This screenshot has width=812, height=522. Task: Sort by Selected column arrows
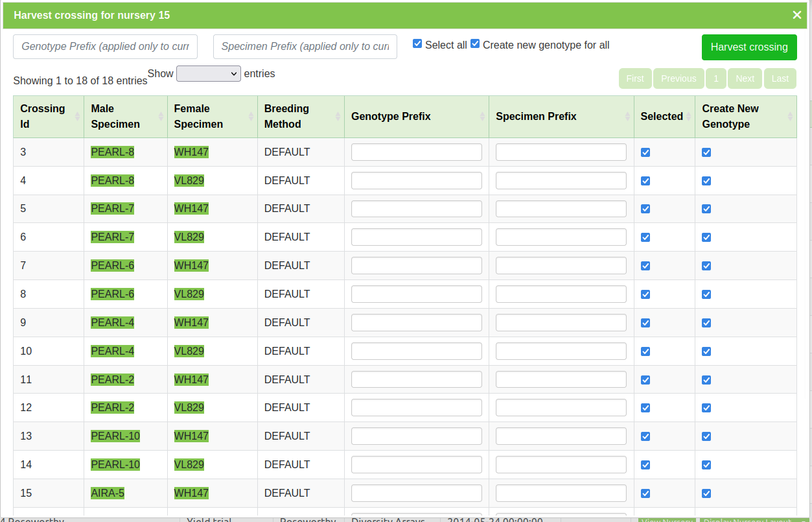pyautogui.click(x=688, y=117)
